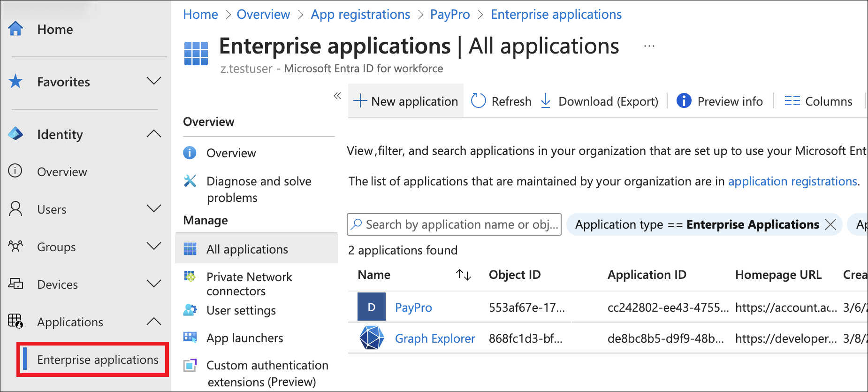
Task: Click PayPro object ID 553af67e-17...
Action: click(527, 307)
